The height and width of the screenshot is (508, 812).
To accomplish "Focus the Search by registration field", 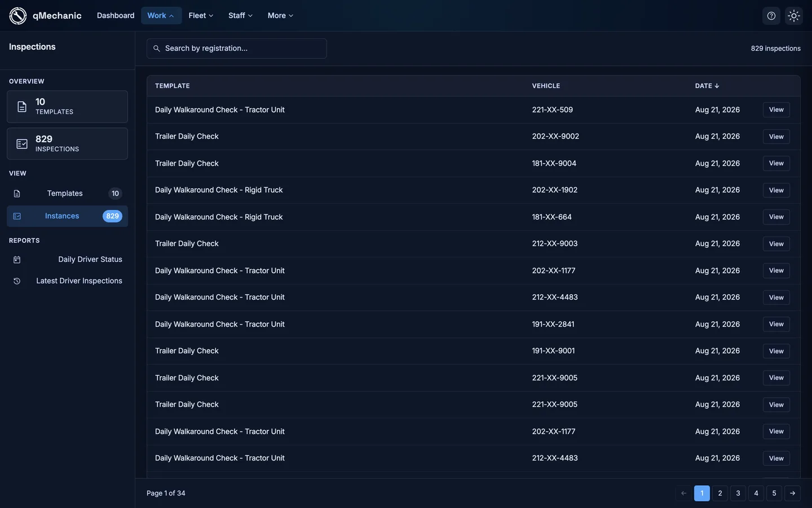I will (237, 49).
